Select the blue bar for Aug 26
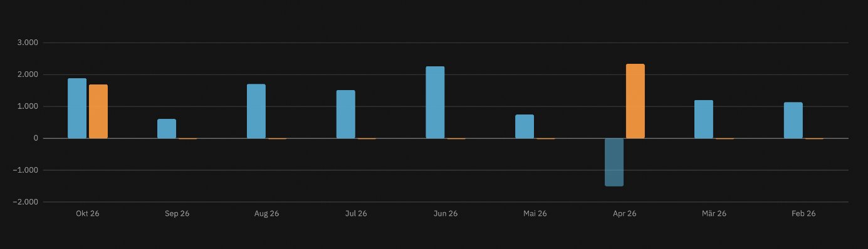 (x=256, y=111)
